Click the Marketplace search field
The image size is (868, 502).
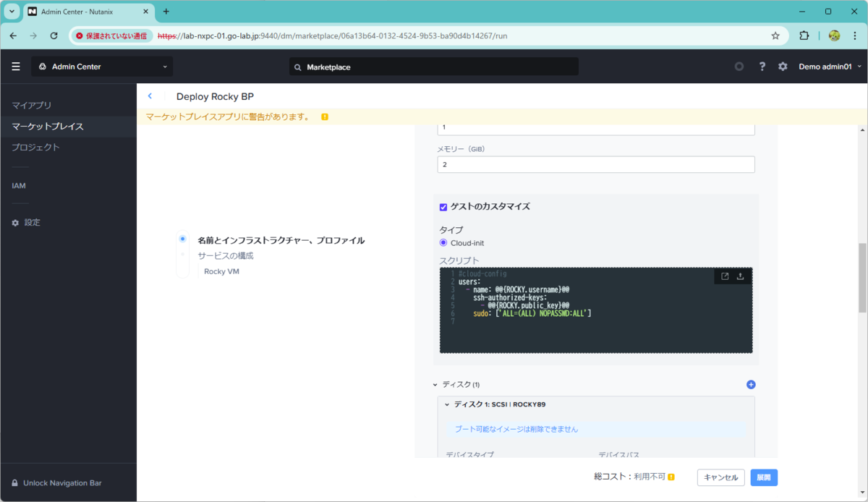pos(434,67)
